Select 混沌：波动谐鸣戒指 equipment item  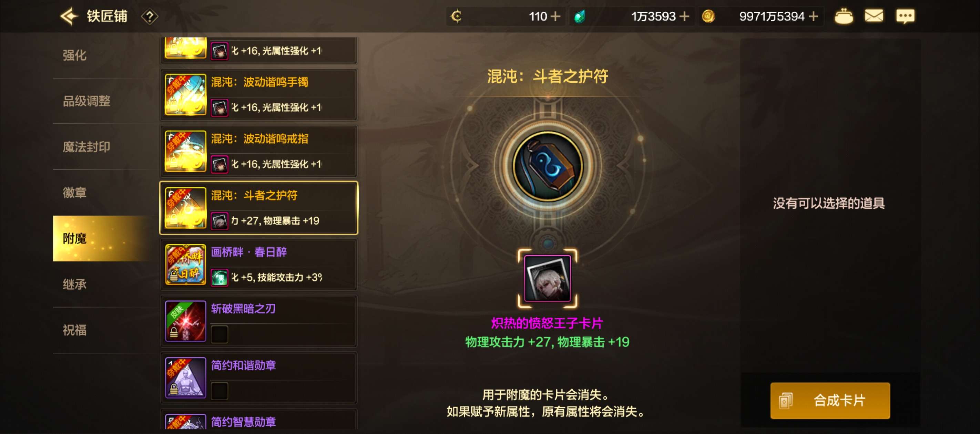[x=259, y=152]
